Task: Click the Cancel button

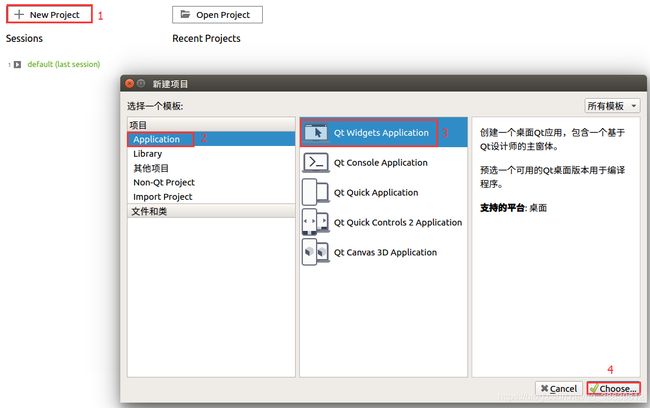Action: (x=559, y=389)
